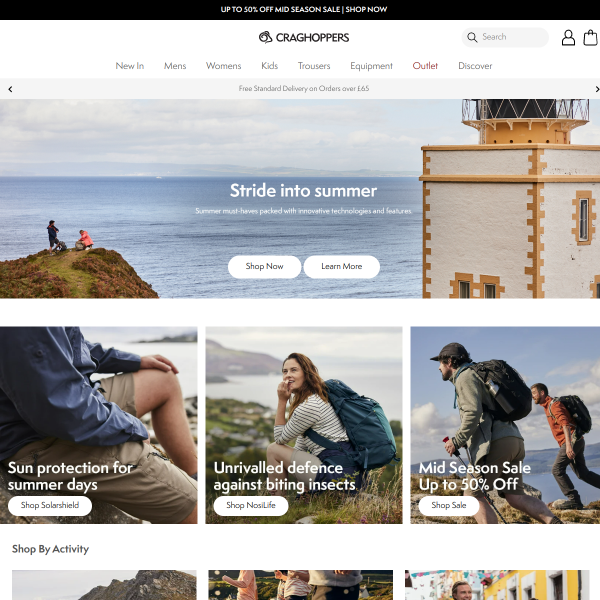Image resolution: width=600 pixels, height=600 pixels.
Task: Show next announcement with right arrow
Action: point(597,89)
